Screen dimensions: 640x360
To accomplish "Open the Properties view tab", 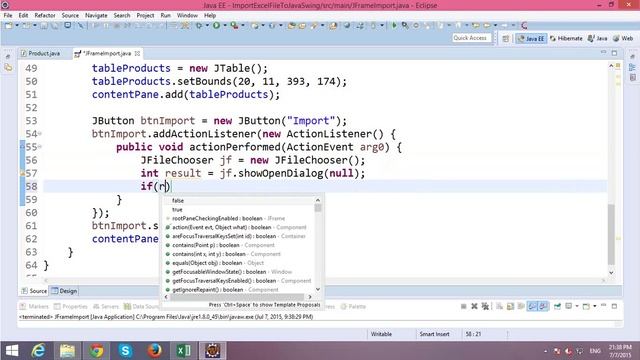I will pos(71,307).
